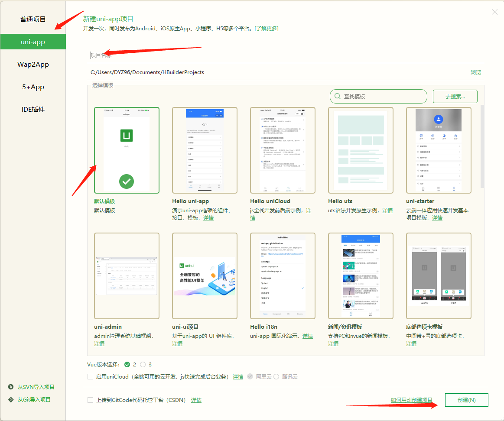Focus the 查找模板 search field
Screen dimensions: 504x421
point(378,97)
